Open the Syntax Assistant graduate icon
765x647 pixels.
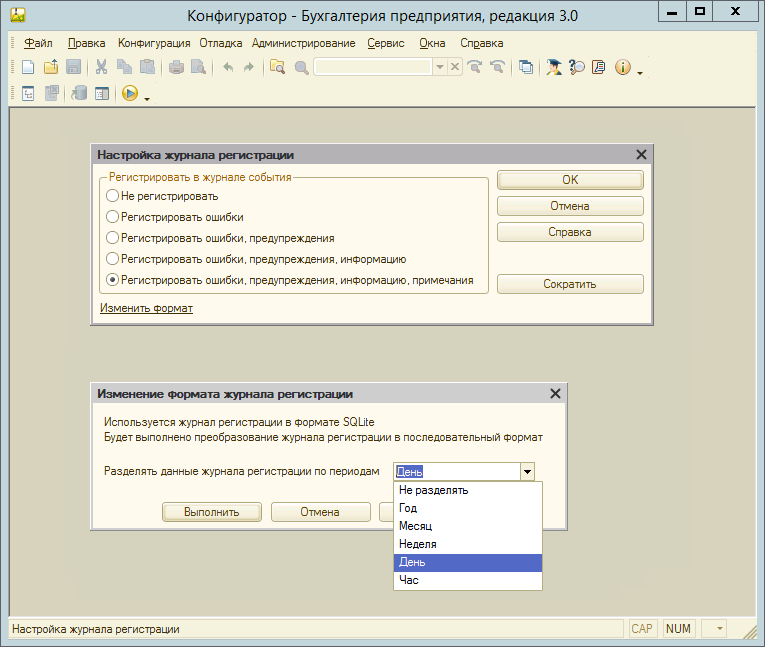pyautogui.click(x=554, y=67)
